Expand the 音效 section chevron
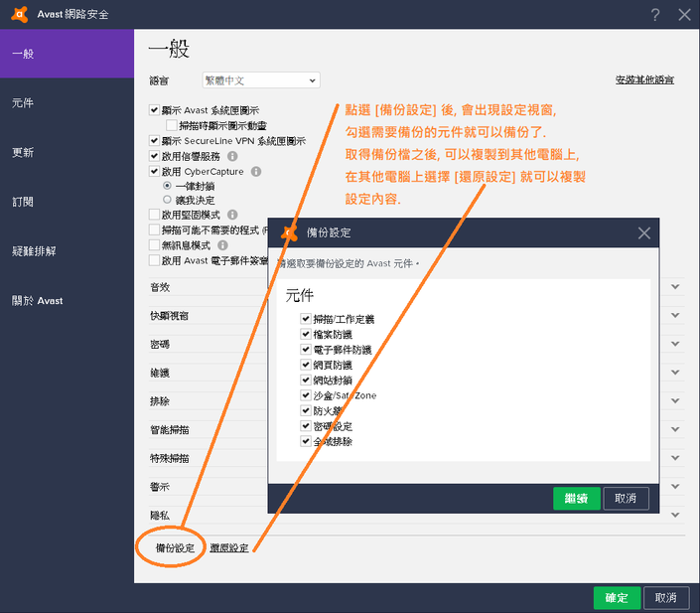 [675, 287]
